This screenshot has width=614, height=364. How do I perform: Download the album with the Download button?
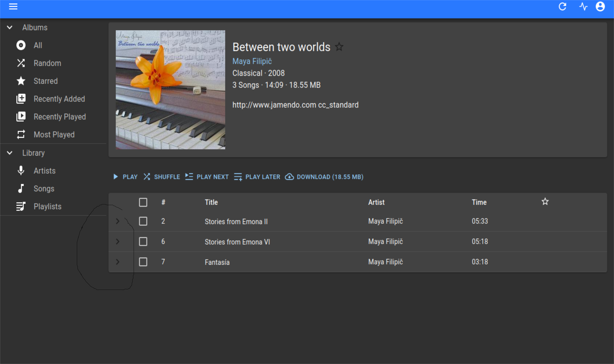(x=324, y=177)
